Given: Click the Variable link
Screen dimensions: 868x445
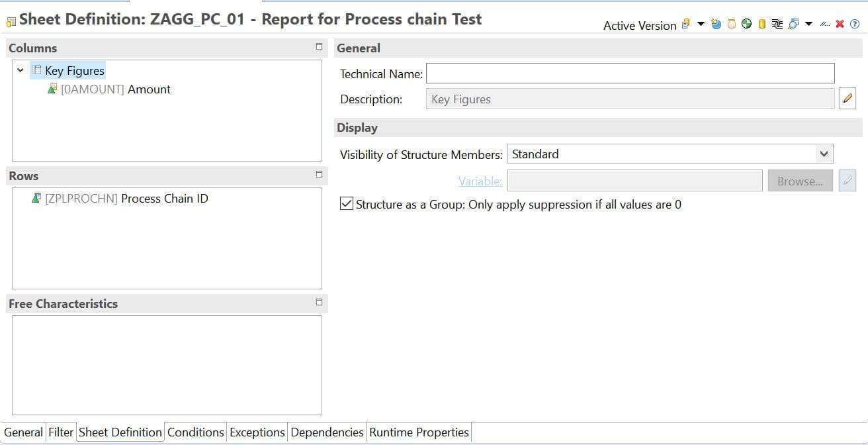Looking at the screenshot, I should [480, 180].
